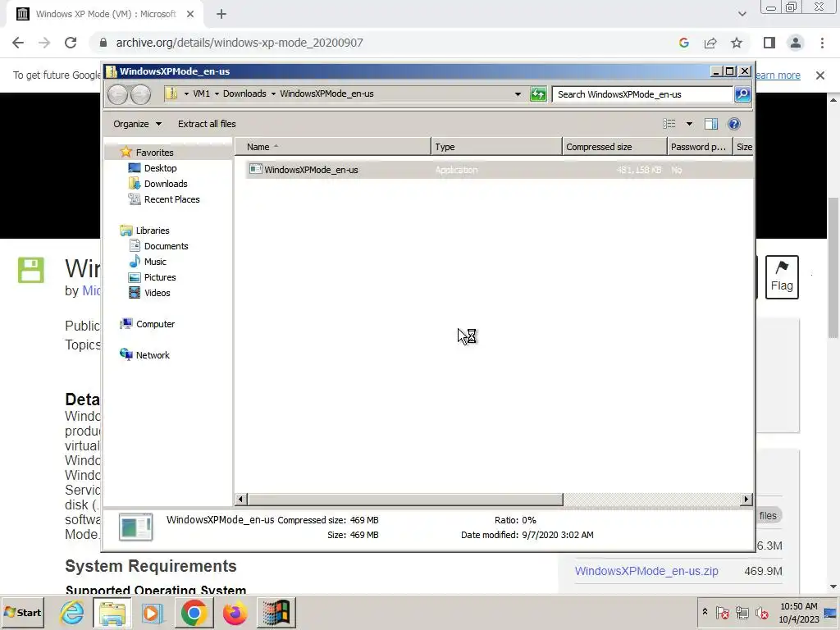
Task: Dismiss the Chrome notification bar
Action: tap(820, 75)
